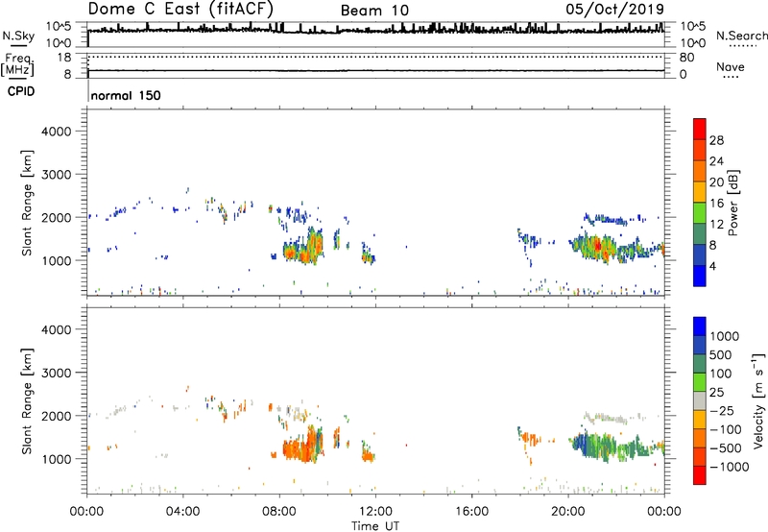Image resolution: width=768 pixels, height=532 pixels.
Task: Click the "24" value on the power colorbar
Action: [x=716, y=161]
